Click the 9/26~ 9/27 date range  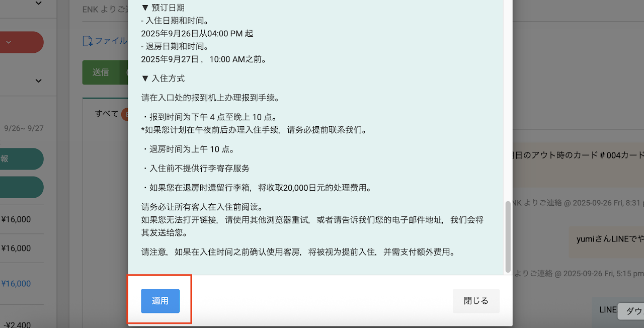tap(24, 128)
